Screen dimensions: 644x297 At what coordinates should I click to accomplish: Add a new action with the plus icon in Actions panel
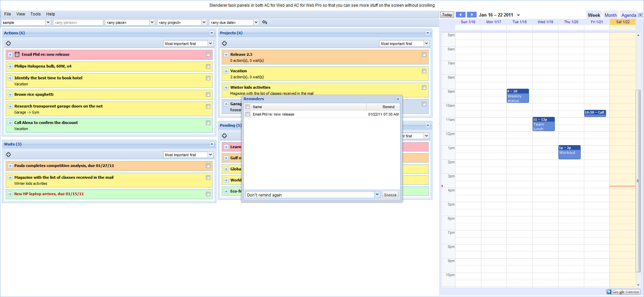8,43
